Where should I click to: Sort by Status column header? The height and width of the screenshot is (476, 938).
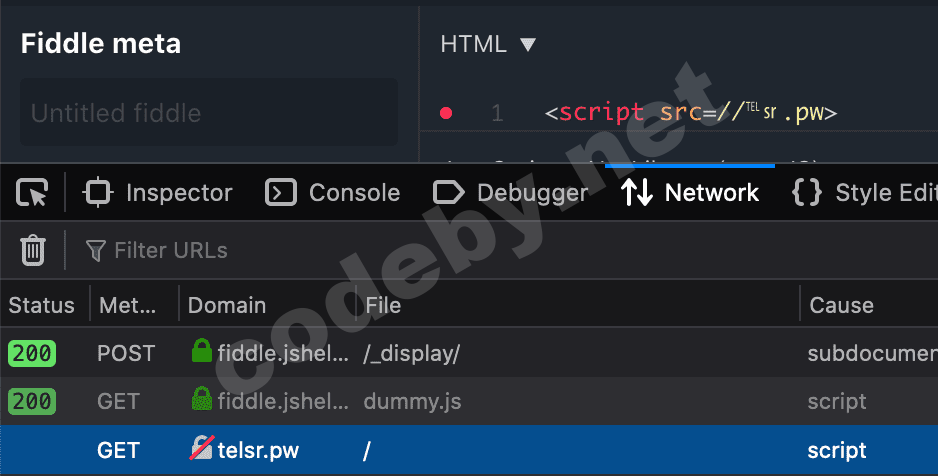pos(41,305)
